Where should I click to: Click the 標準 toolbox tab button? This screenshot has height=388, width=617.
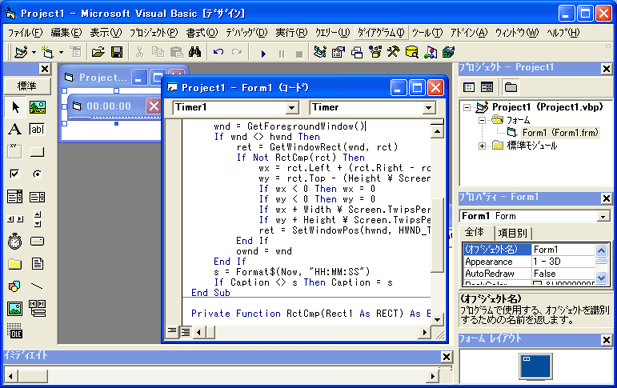(x=27, y=86)
